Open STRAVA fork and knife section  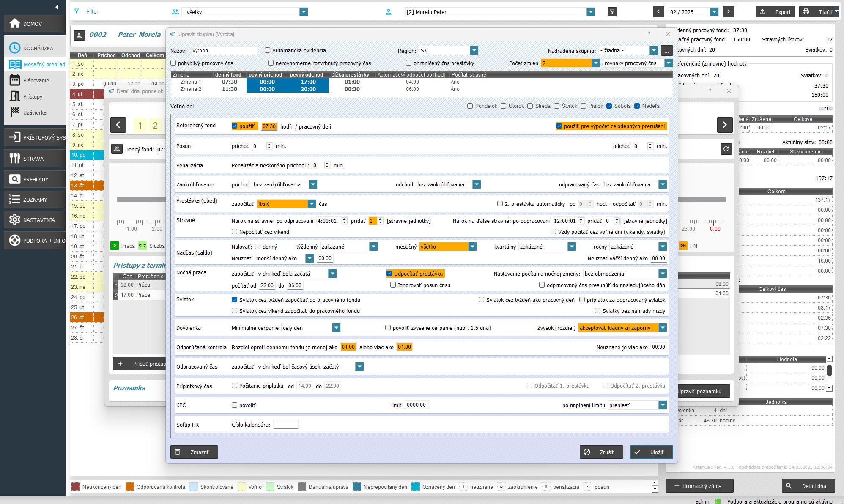click(x=15, y=159)
